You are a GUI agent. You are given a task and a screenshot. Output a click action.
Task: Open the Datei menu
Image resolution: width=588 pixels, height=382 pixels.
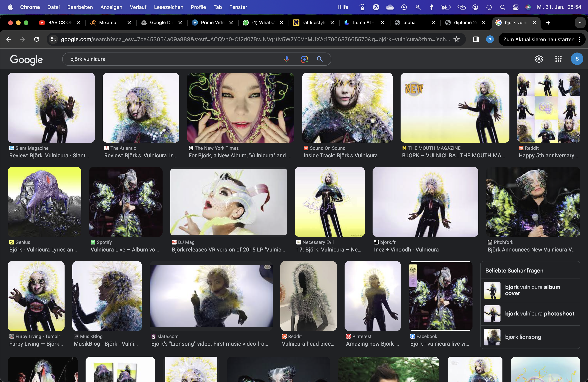tap(54, 7)
